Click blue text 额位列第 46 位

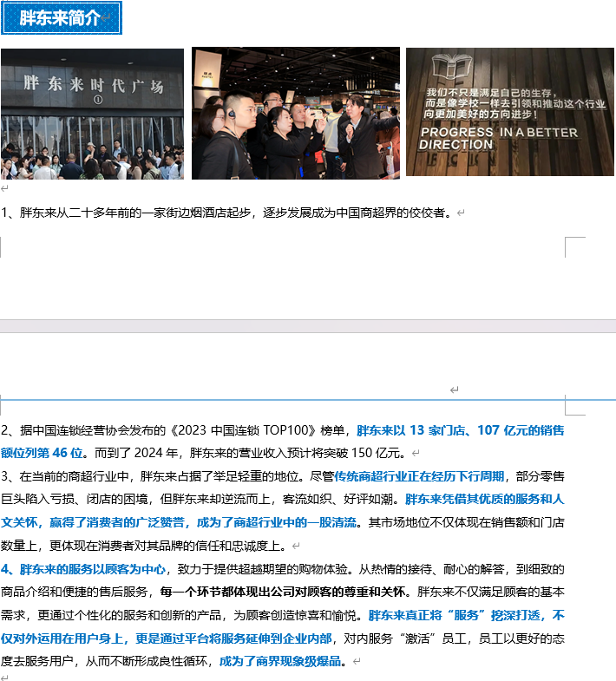(42, 453)
